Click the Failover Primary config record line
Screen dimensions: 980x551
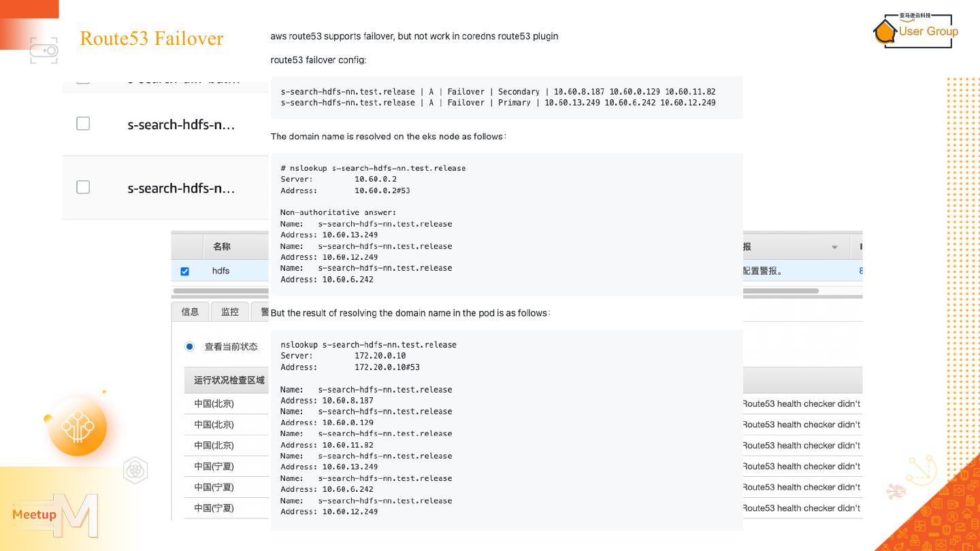(x=498, y=103)
